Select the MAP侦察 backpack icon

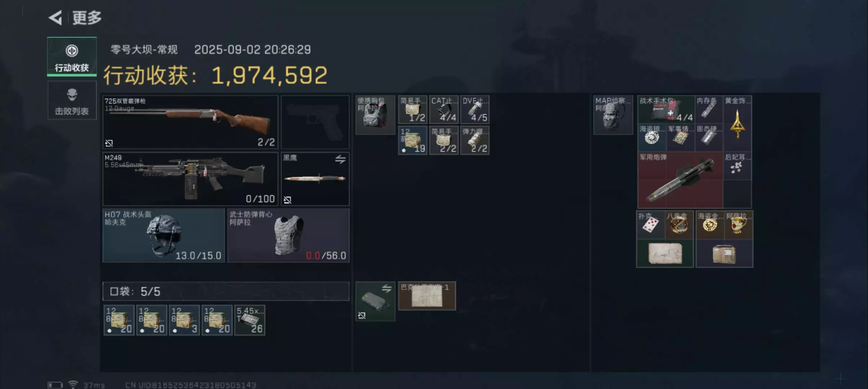613,115
